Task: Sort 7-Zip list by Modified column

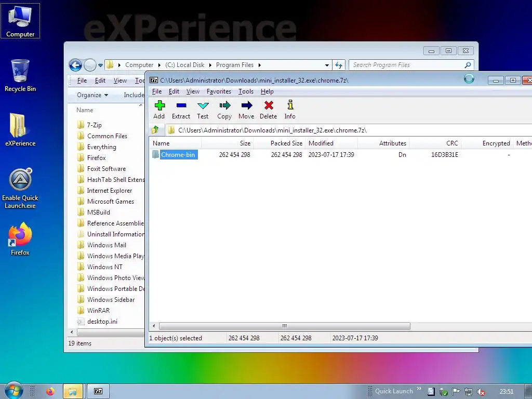Action: pyautogui.click(x=331, y=143)
